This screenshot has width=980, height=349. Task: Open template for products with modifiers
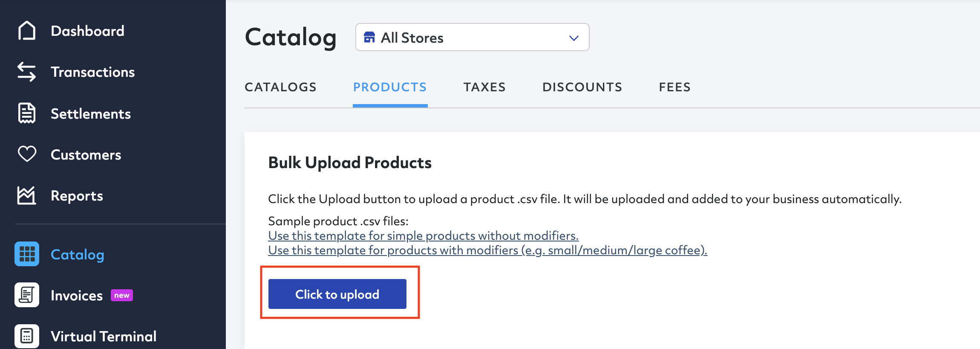tap(487, 250)
